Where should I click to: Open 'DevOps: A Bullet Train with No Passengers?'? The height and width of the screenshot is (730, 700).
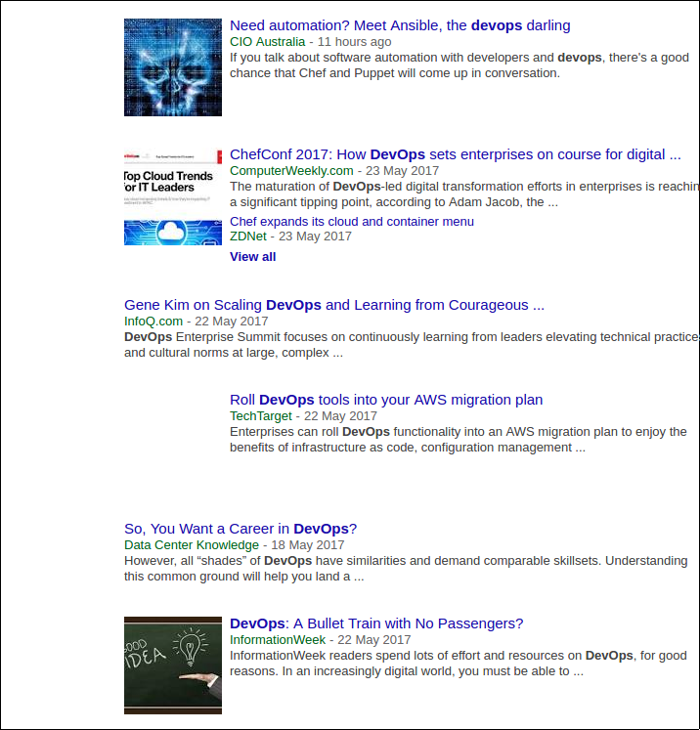coord(376,623)
